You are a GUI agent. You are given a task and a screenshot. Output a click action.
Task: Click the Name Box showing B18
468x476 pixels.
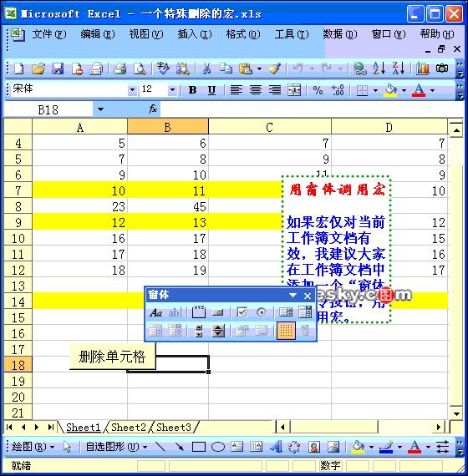click(48, 109)
